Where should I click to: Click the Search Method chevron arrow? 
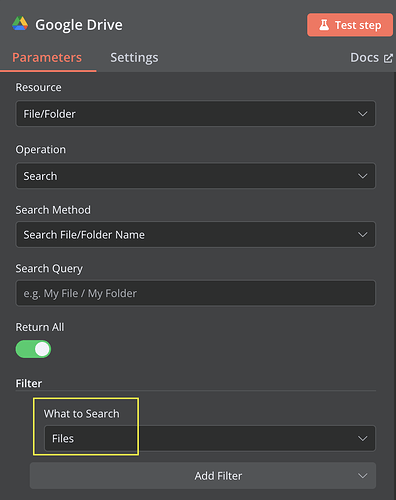[x=362, y=235]
